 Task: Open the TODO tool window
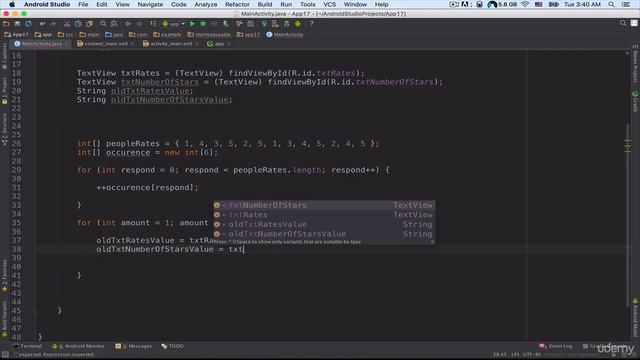point(172,346)
